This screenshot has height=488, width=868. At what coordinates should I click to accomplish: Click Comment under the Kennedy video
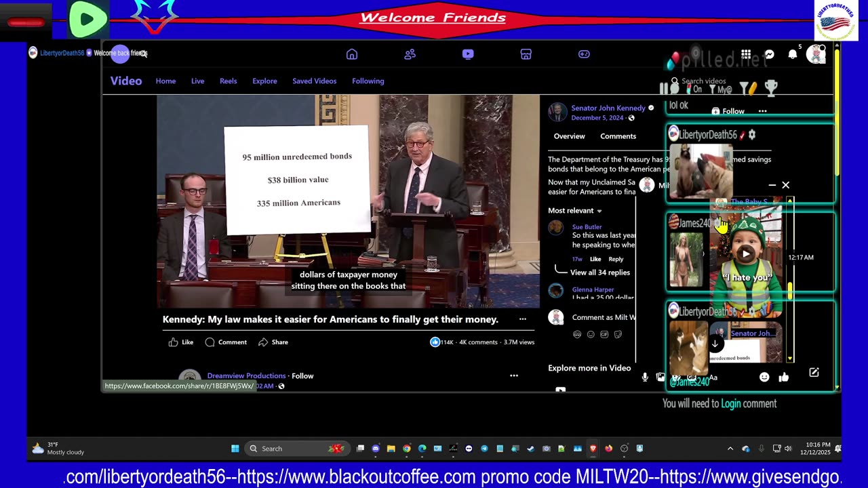click(x=226, y=342)
